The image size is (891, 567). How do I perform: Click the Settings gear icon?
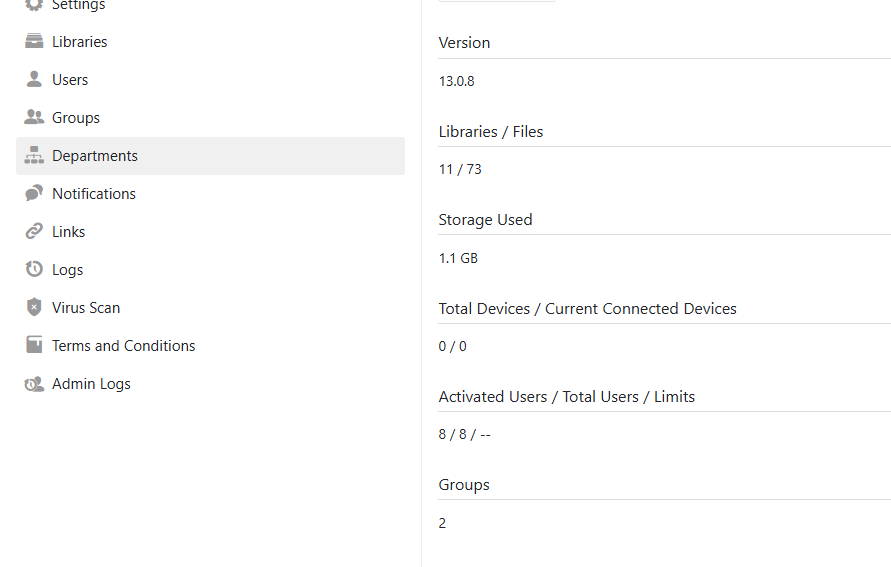click(x=34, y=5)
